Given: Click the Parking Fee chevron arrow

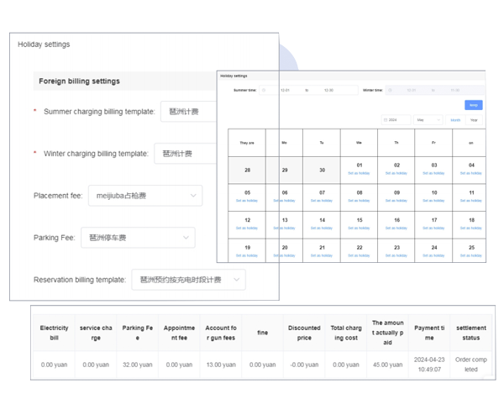Looking at the screenshot, I should (x=186, y=238).
